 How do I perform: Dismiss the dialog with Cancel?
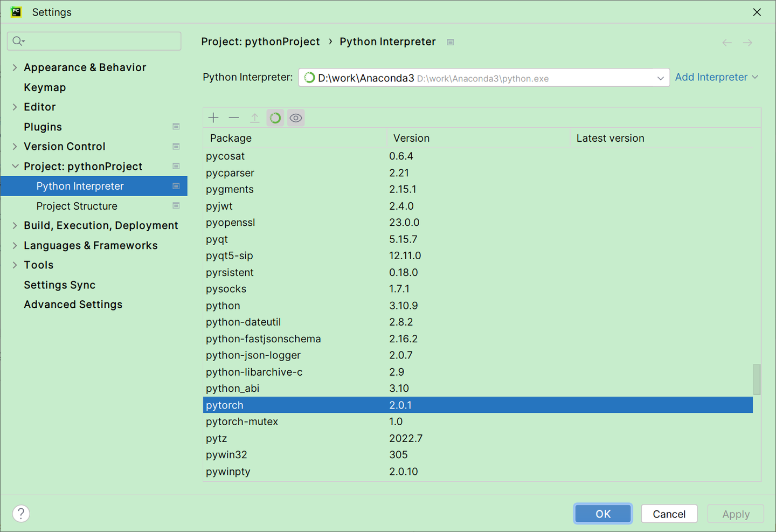[669, 514]
